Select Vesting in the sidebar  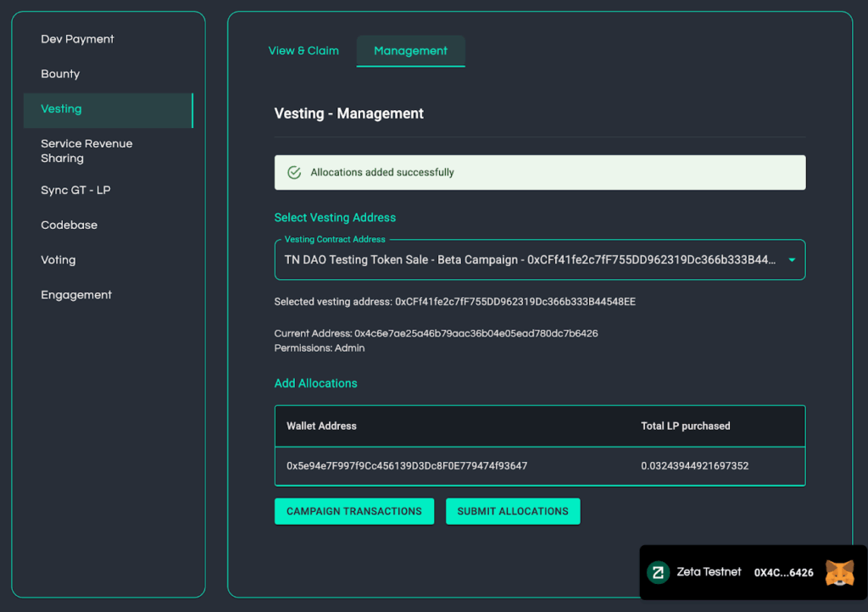(61, 108)
